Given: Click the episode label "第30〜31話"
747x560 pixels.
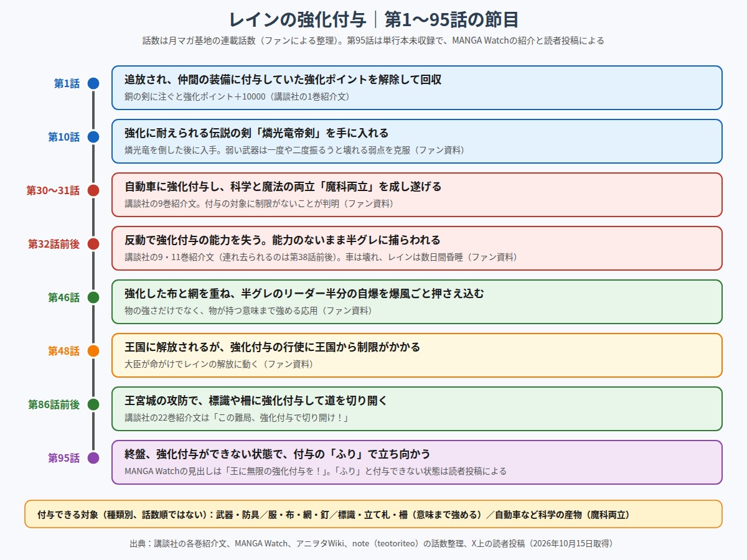Looking at the screenshot, I should click(53, 190).
